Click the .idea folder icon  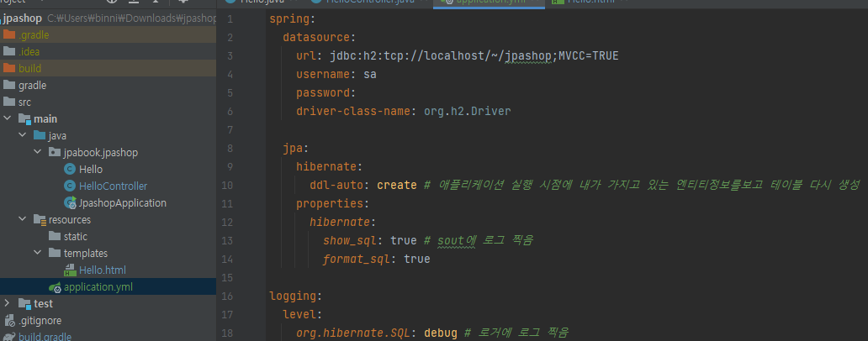[x=9, y=51]
